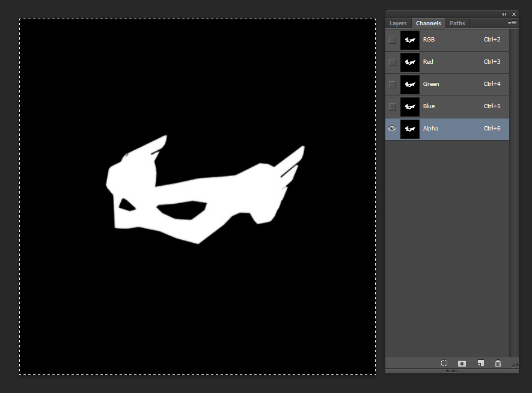The width and height of the screenshot is (532, 393).
Task: Delete current channel trash icon
Action: (498, 363)
